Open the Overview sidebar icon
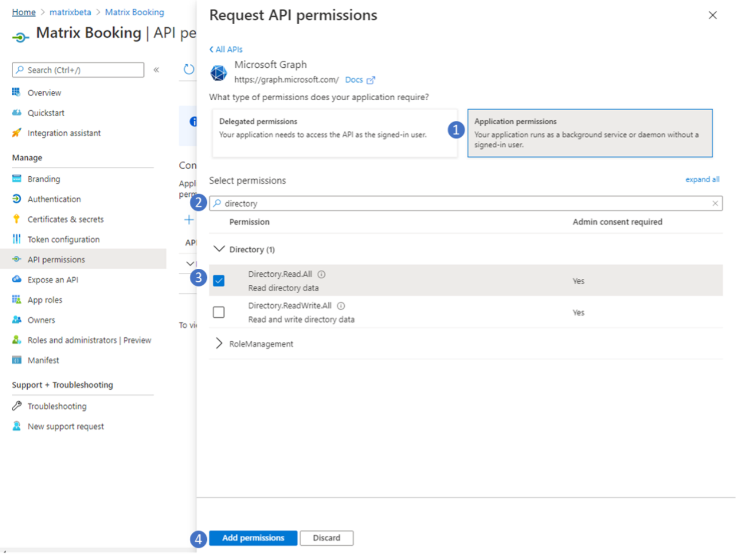Image resolution: width=738 pixels, height=560 pixels. 17,93
